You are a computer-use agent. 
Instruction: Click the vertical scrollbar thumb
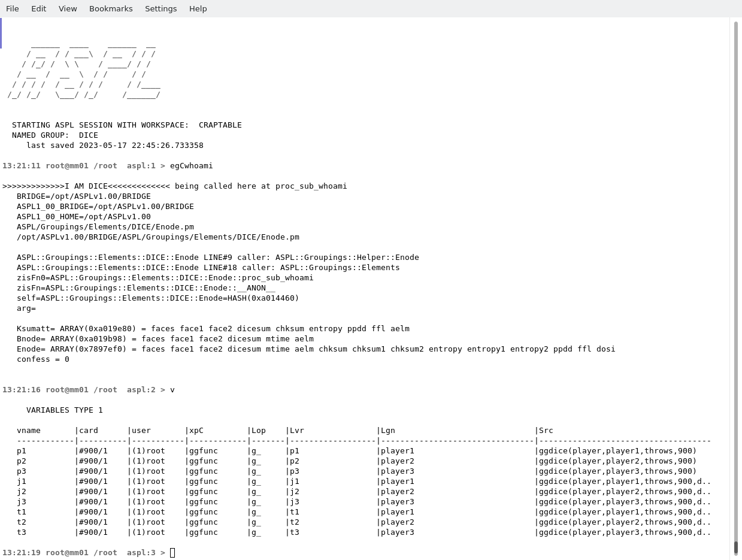pyautogui.click(x=736, y=547)
